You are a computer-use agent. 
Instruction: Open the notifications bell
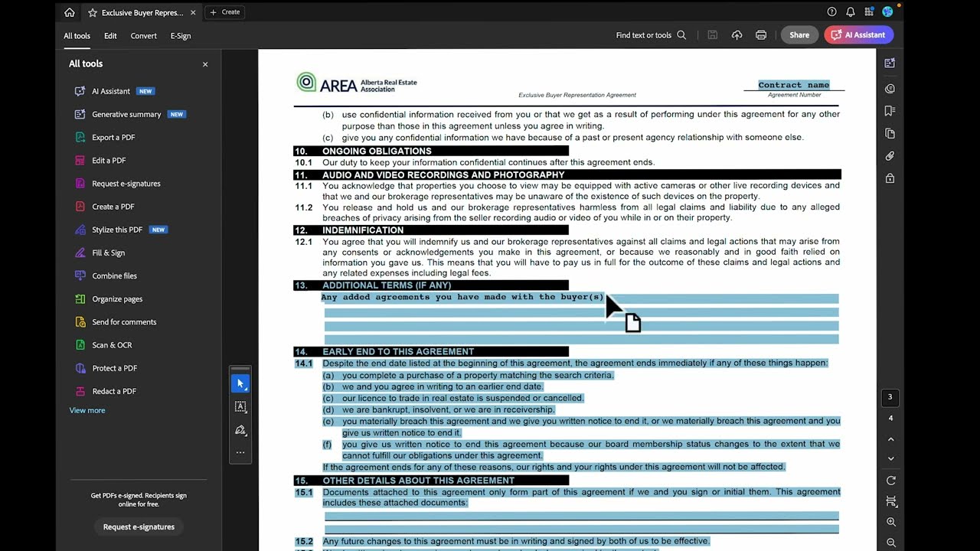tap(851, 11)
